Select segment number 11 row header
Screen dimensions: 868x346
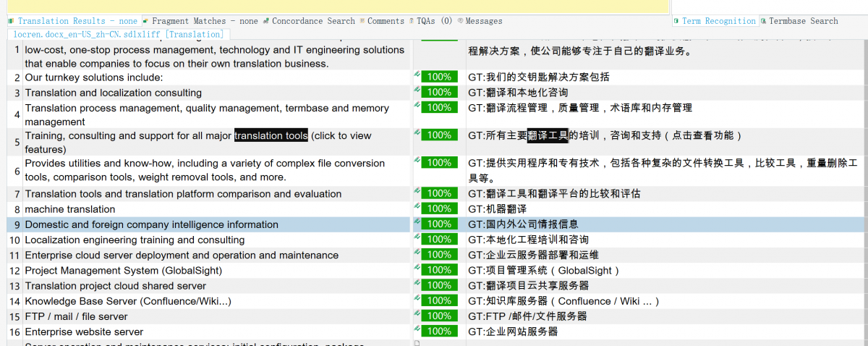pos(14,256)
